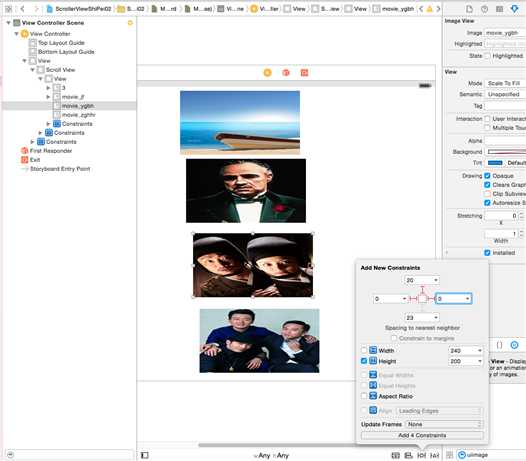Enable the Aspect Ratio checkbox
The height and width of the screenshot is (461, 526).
coord(364,396)
